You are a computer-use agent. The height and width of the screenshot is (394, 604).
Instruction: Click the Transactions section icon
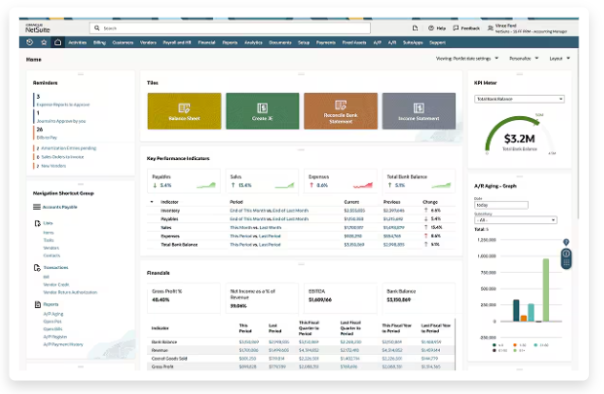click(x=37, y=268)
